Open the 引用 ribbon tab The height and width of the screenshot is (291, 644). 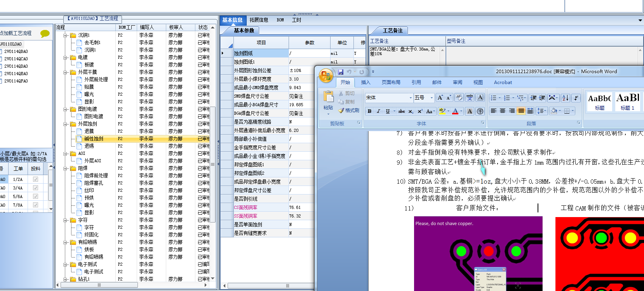(x=416, y=82)
